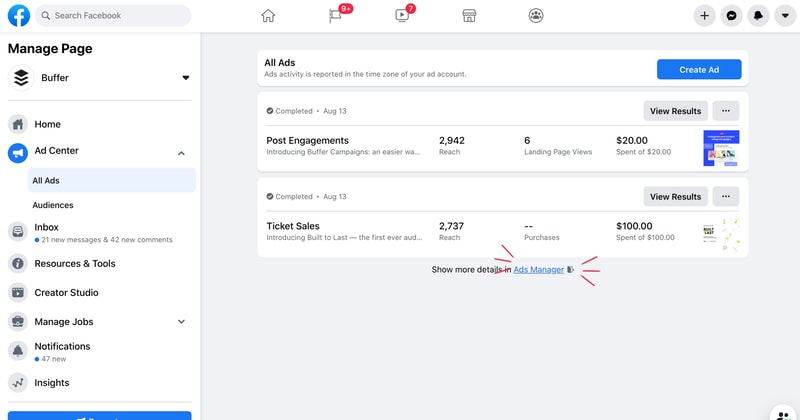The height and width of the screenshot is (420, 800).
Task: Open Inbox in the sidebar
Action: point(47,228)
